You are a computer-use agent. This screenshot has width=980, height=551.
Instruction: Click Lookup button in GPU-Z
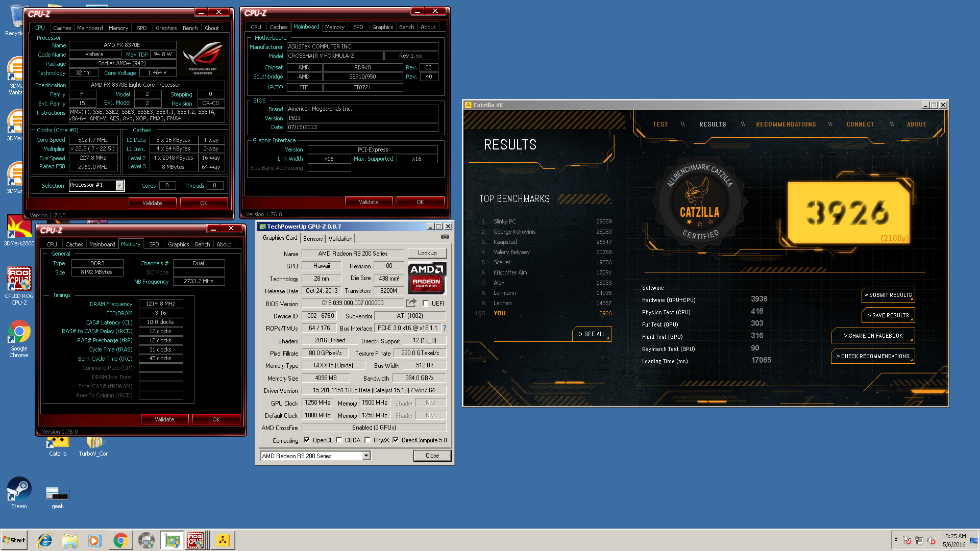pos(427,253)
